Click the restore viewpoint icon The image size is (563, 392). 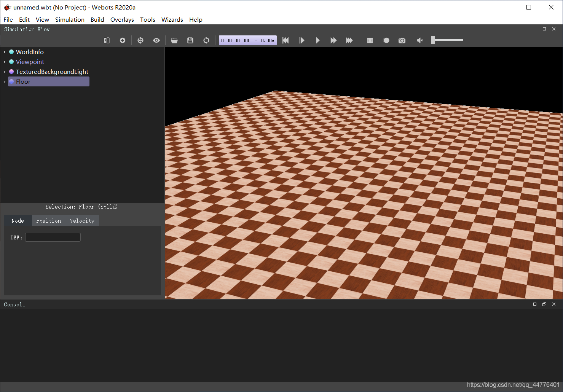coord(140,40)
